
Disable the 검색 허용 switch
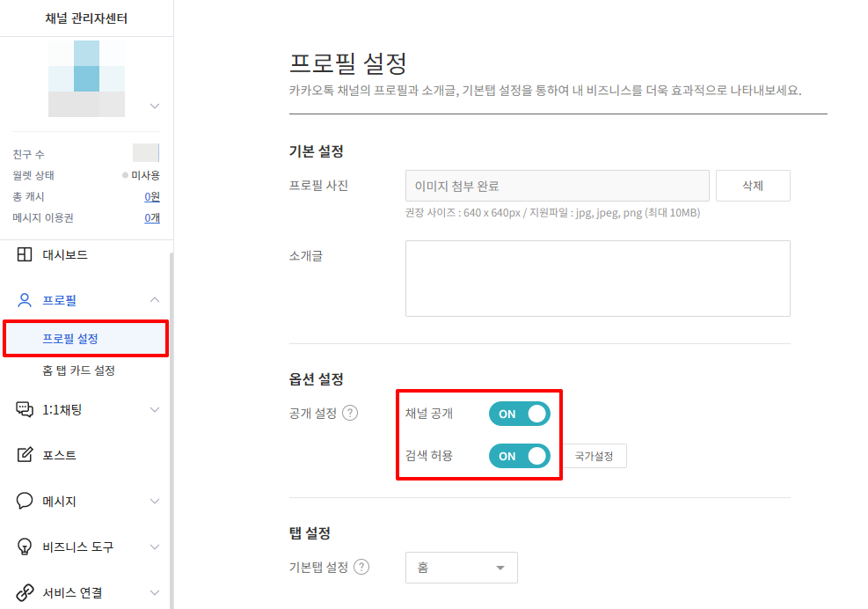[519, 456]
